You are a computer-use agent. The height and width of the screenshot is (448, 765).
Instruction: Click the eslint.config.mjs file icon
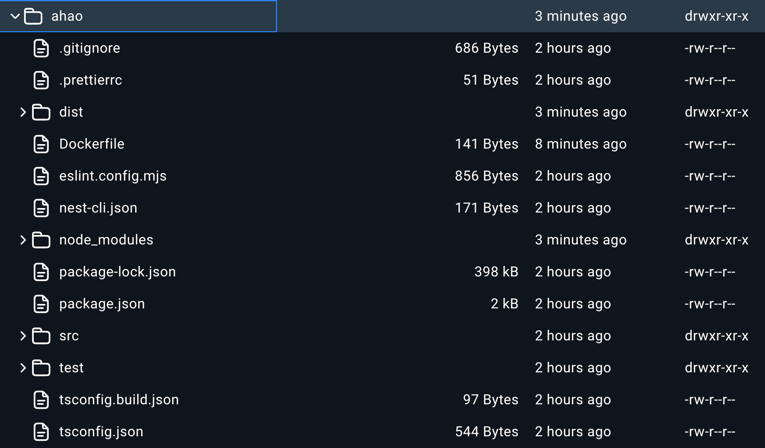(41, 176)
